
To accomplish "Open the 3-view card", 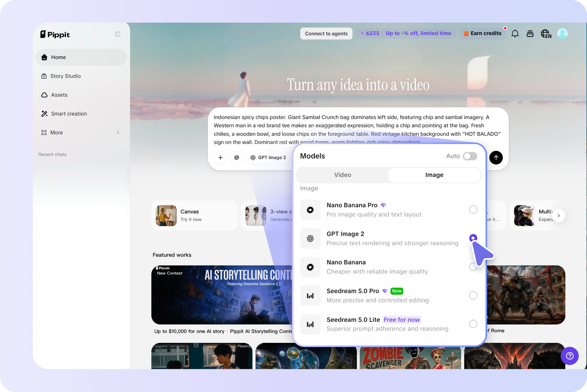I will point(267,216).
